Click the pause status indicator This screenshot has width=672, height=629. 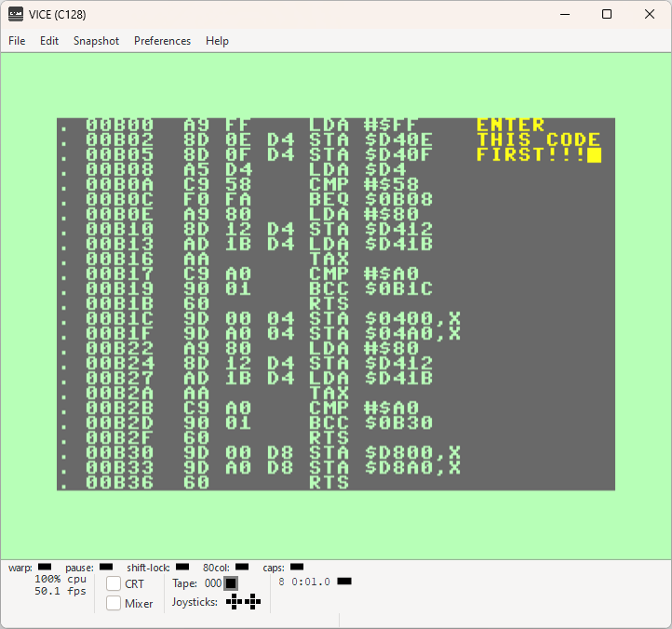[106, 567]
